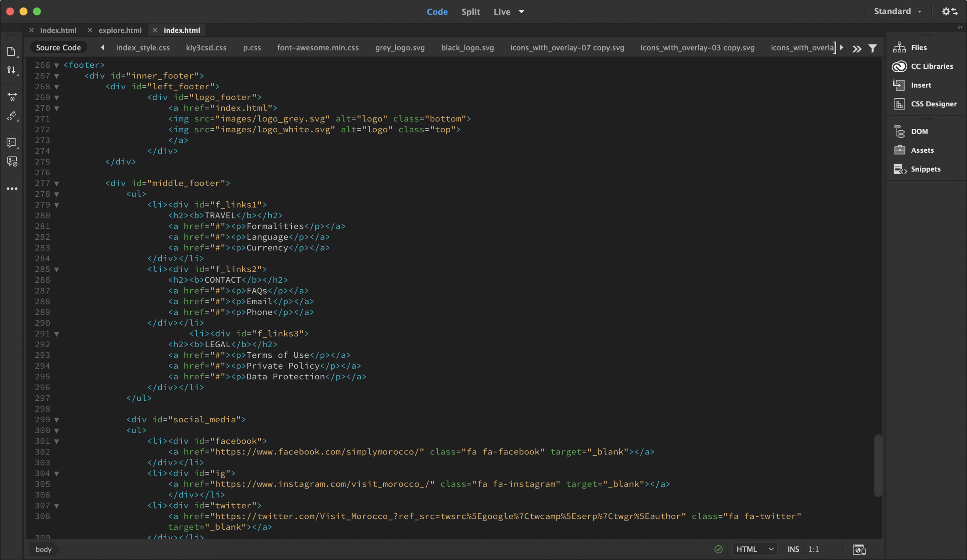
Task: Open the Standard workspace dropdown
Action: (897, 11)
